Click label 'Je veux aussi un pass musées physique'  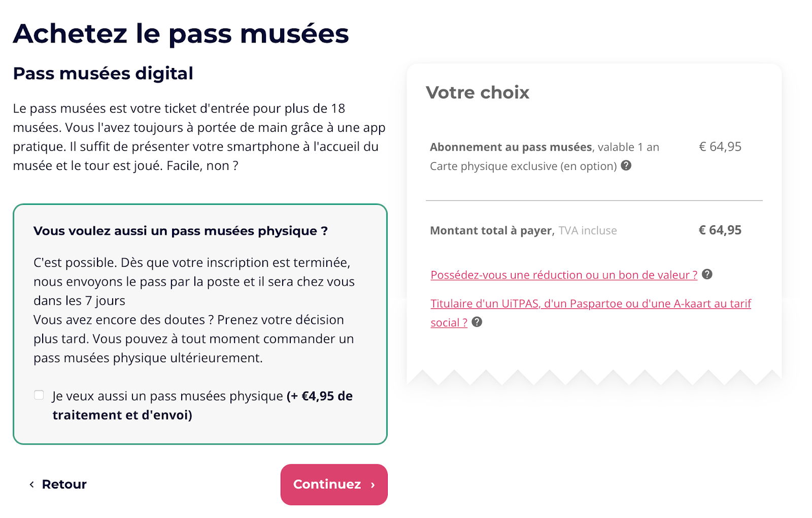pyautogui.click(x=167, y=396)
